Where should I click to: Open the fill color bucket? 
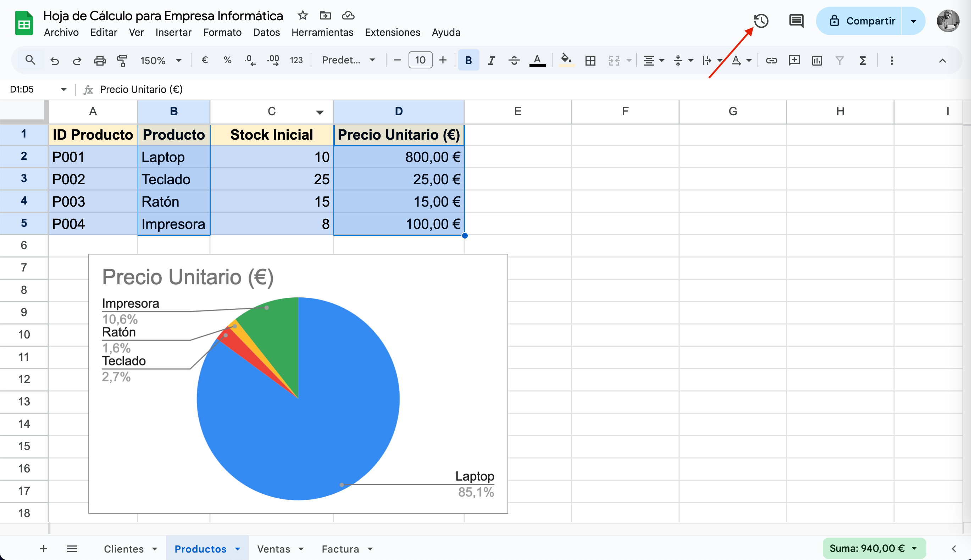566,60
